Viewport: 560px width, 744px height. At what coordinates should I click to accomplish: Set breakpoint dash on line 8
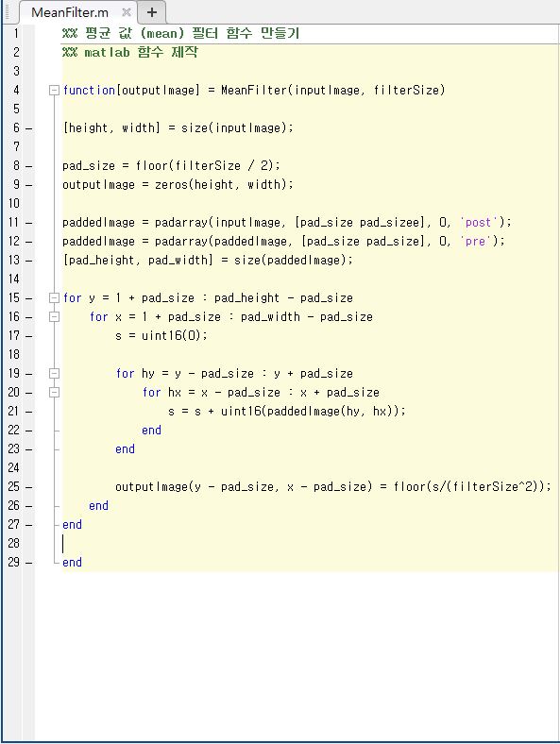[29, 166]
